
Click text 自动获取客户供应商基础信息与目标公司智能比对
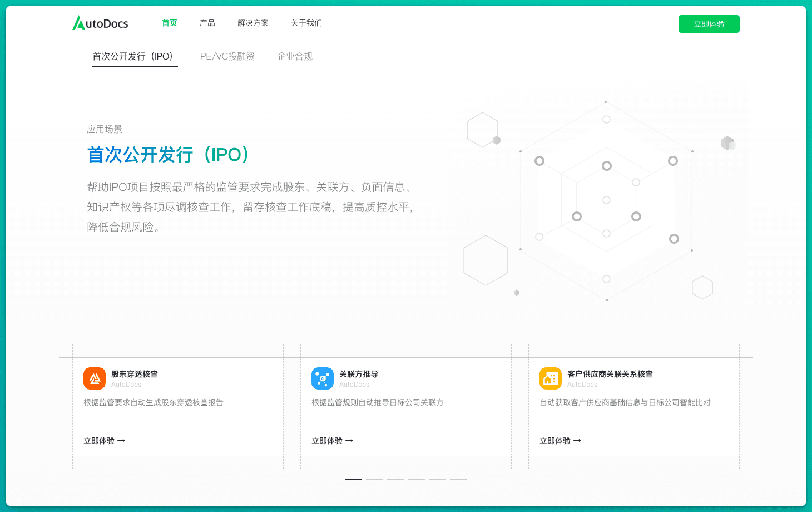625,402
